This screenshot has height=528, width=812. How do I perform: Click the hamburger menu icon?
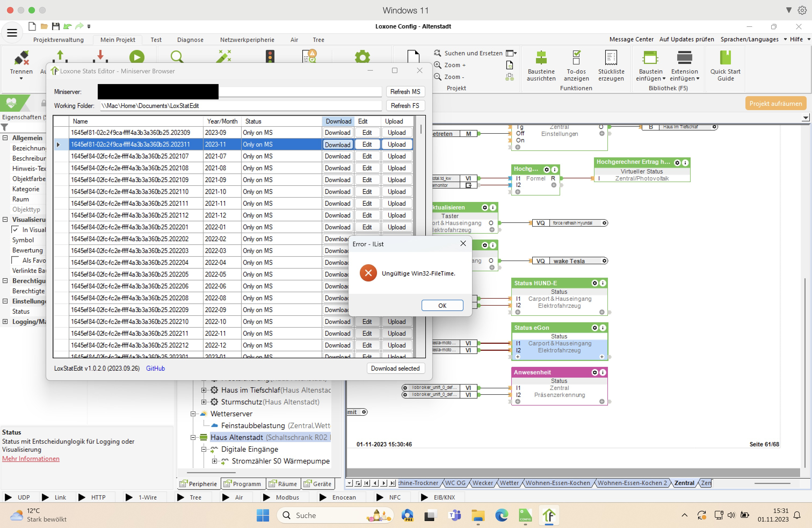coord(12,33)
